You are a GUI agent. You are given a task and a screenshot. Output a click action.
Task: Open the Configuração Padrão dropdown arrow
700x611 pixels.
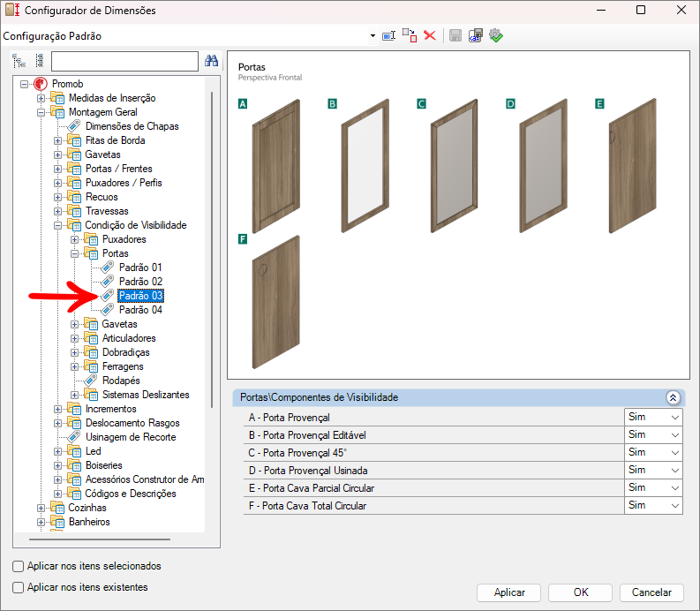click(373, 35)
